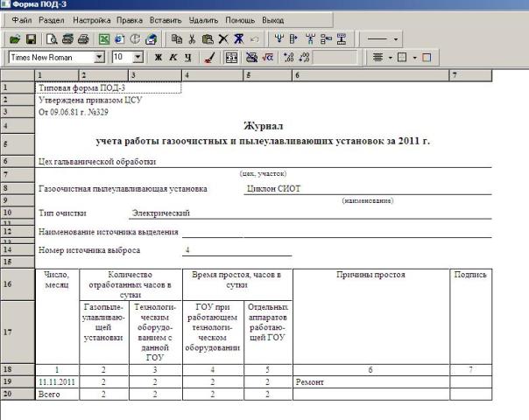
Task: Click the save diskette icon
Action: coord(30,39)
